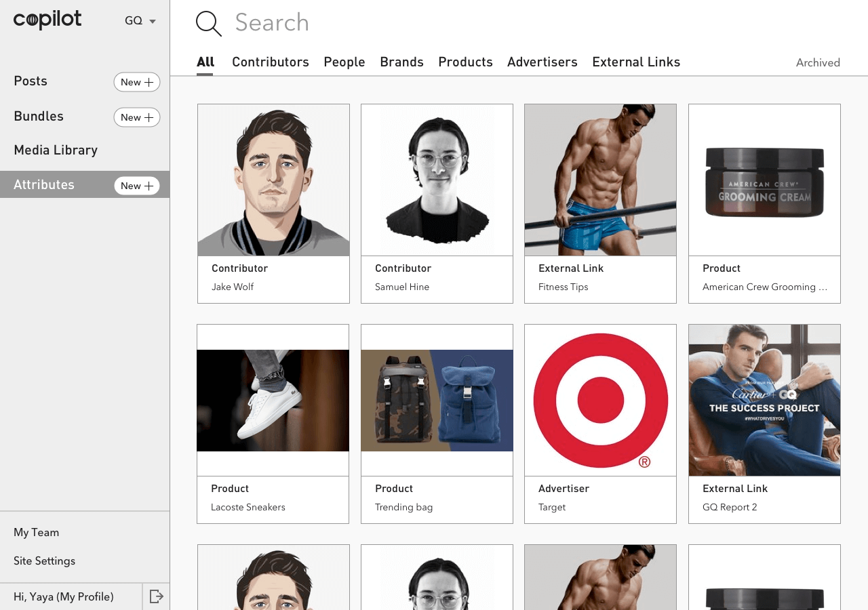Screen dimensions: 868x610
Task: Open the Jake Wolf contributor thumbnail
Action: [x=273, y=180]
